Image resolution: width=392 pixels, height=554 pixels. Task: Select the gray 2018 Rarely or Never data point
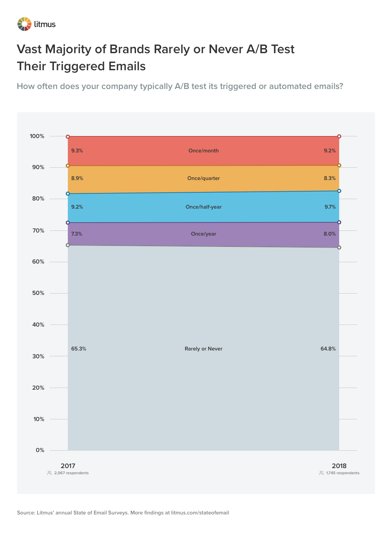pyautogui.click(x=339, y=248)
